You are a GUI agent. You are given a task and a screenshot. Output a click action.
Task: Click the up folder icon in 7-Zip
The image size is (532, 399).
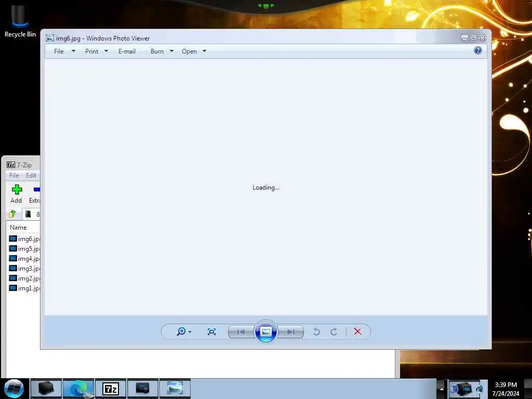(x=12, y=214)
